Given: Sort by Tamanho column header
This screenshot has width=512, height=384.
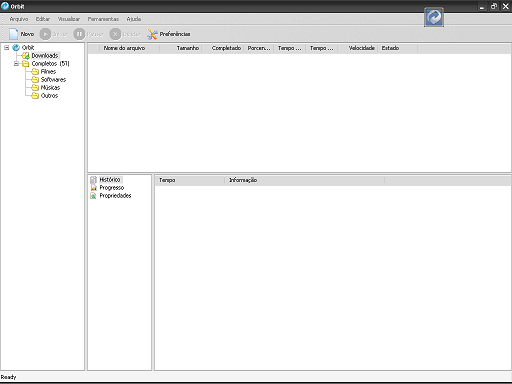Looking at the screenshot, I should pyautogui.click(x=181, y=48).
